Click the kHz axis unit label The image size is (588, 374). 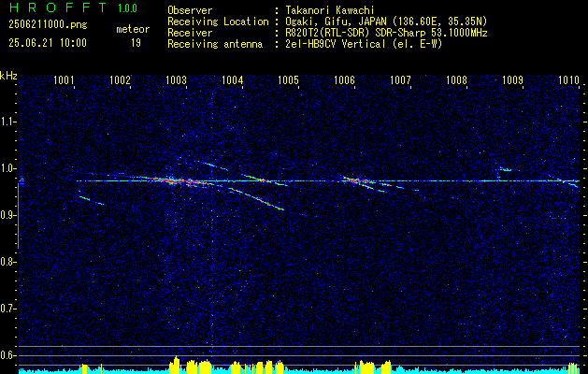point(8,76)
